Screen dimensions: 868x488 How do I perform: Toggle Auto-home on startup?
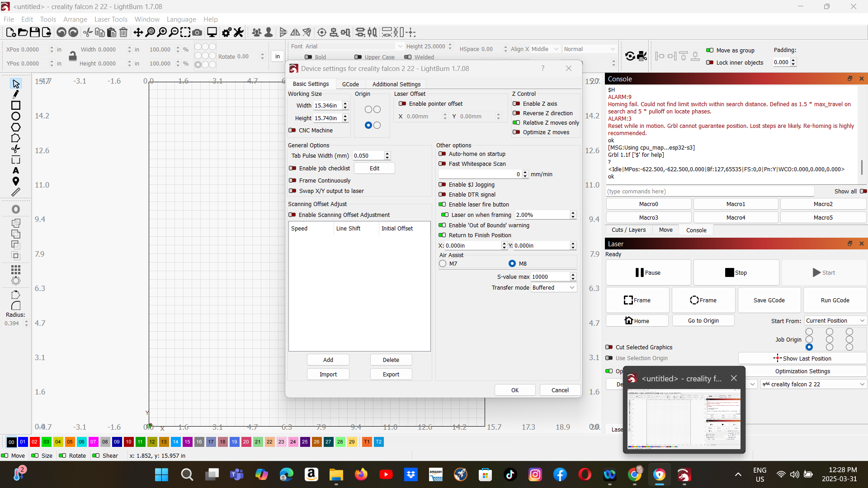click(442, 154)
